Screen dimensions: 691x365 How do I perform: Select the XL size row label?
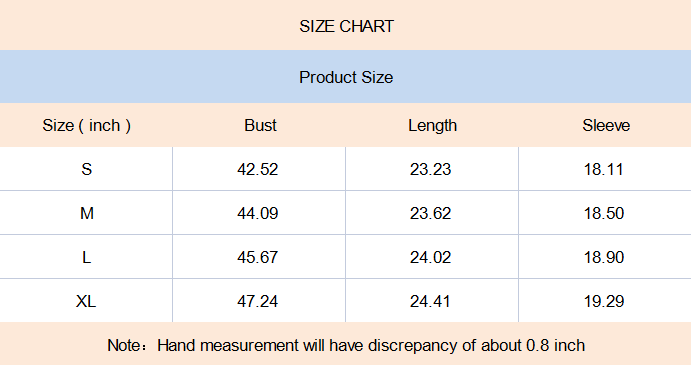[86, 301]
